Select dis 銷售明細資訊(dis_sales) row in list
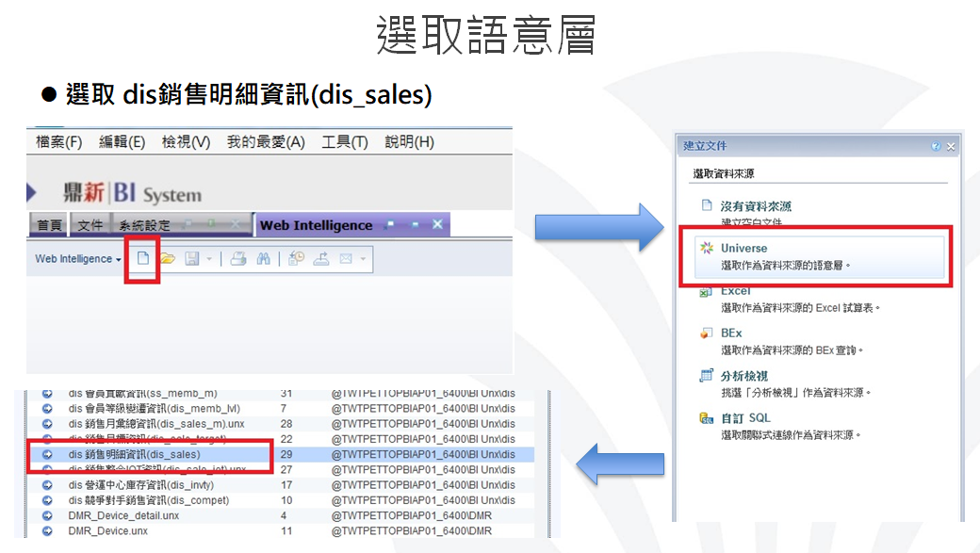This screenshot has height=553, width=980. (134, 454)
